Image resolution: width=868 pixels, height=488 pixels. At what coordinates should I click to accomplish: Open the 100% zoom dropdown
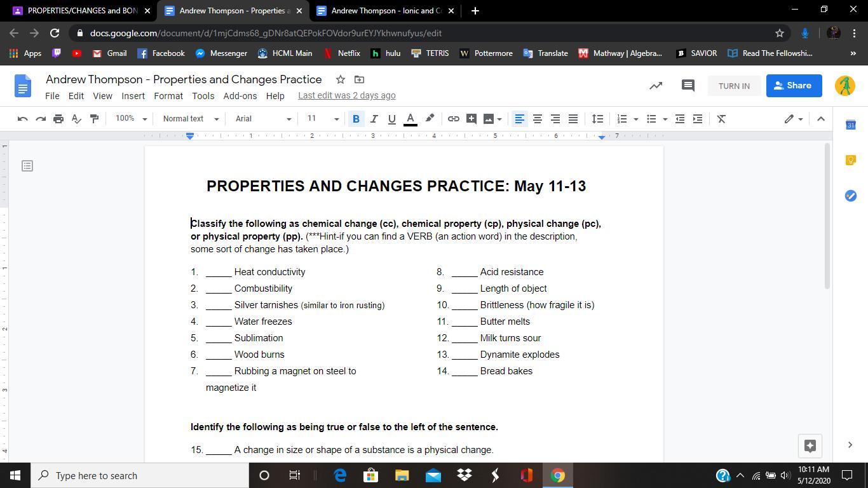tap(131, 119)
